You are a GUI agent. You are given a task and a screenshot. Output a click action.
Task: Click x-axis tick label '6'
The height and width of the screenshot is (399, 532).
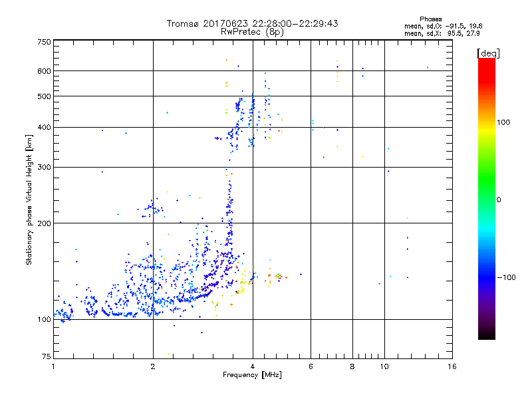(x=311, y=366)
